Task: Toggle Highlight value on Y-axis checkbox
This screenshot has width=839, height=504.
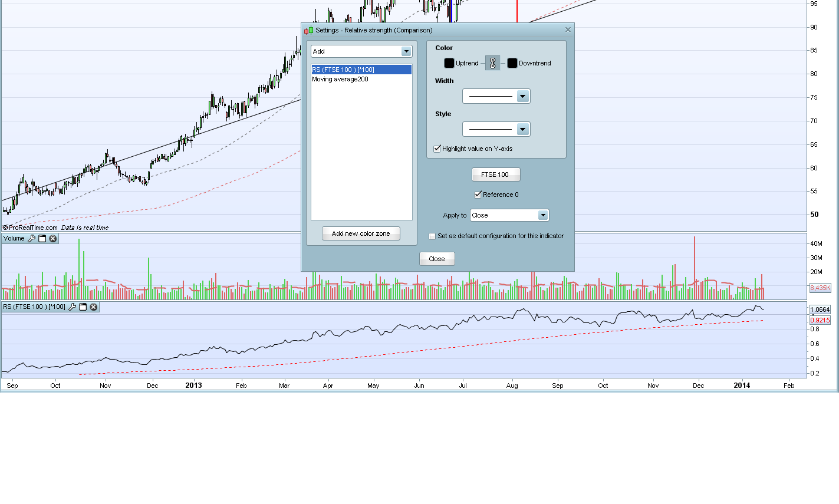Action: pyautogui.click(x=437, y=149)
